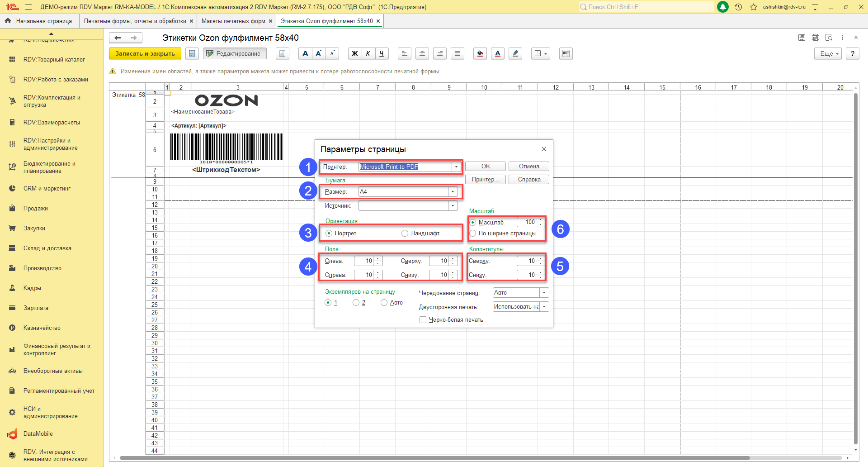The height and width of the screenshot is (467, 868).
Task: Select the Ландшафт orientation radio button
Action: click(x=405, y=233)
